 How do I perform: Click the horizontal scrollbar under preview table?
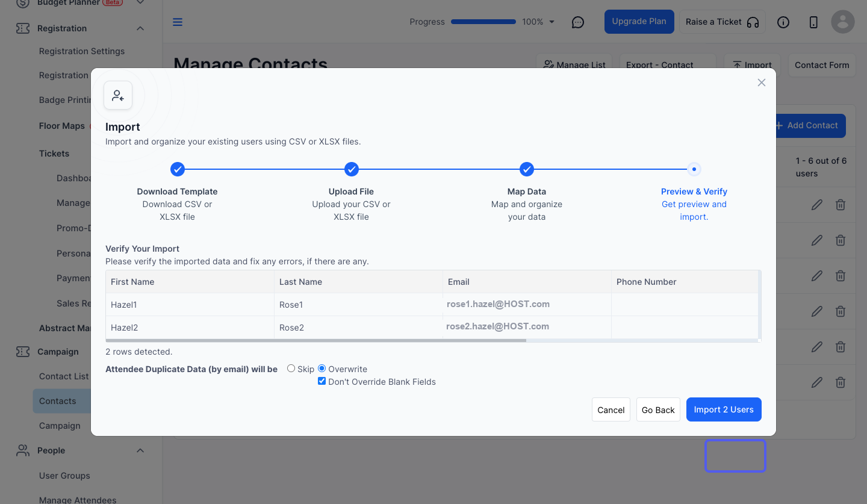[x=315, y=341]
